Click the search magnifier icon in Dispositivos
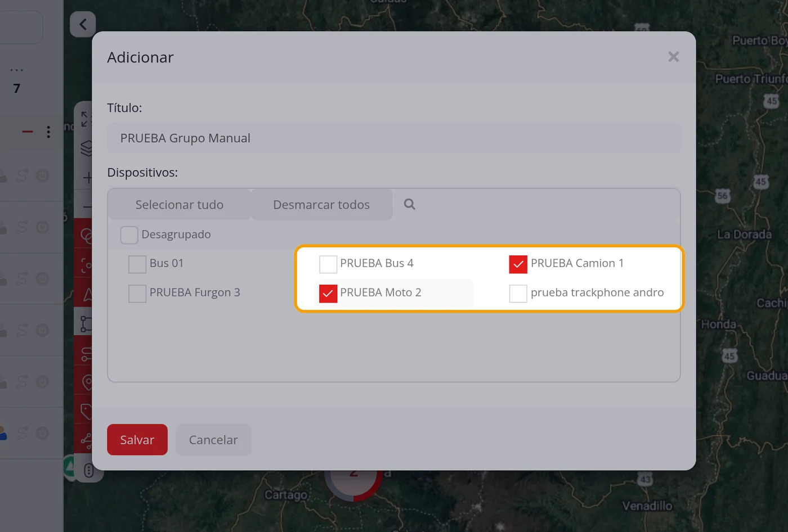 (409, 204)
